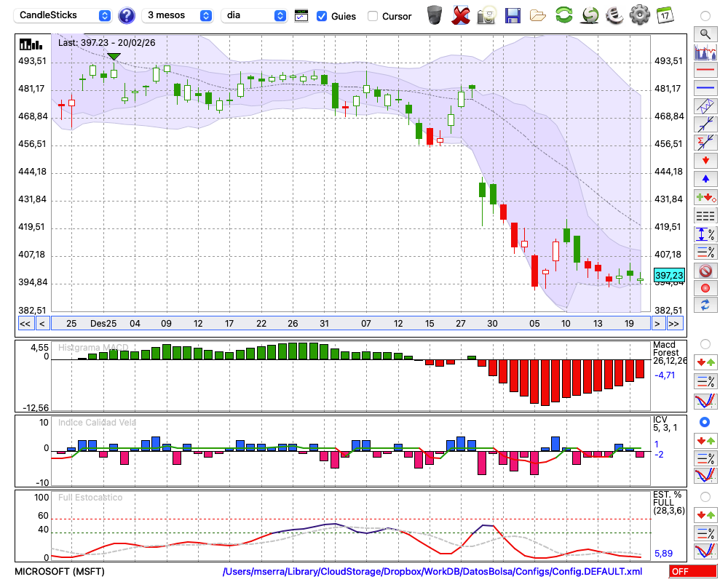The image size is (728, 582).
Task: Open the folder icon in top toolbar
Action: click(538, 15)
